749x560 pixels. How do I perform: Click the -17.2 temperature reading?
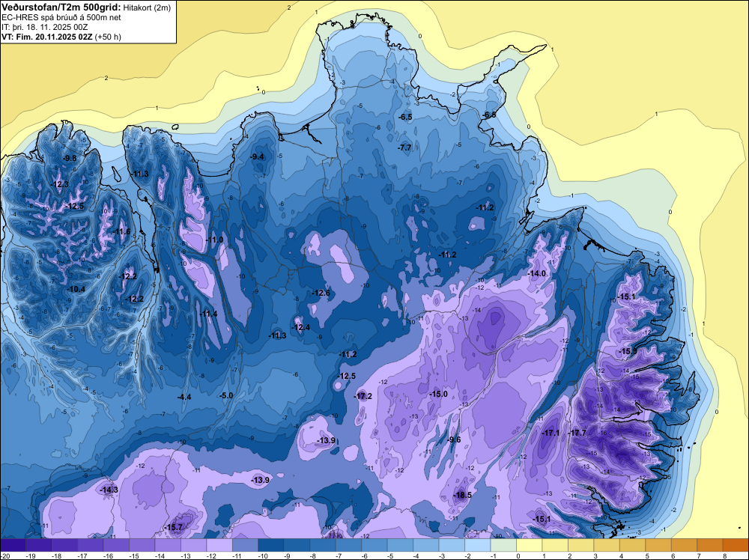[x=363, y=396]
